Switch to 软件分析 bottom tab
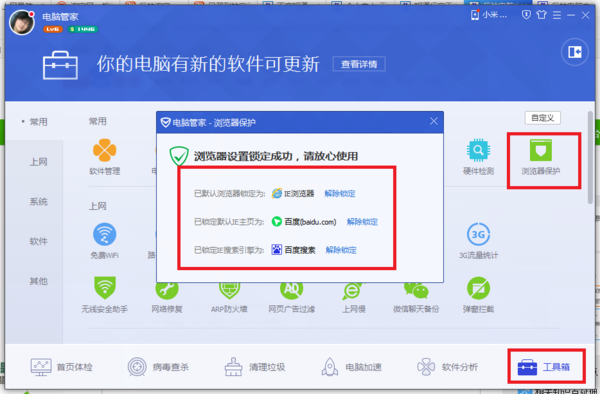The height and width of the screenshot is (394, 600). [x=447, y=367]
